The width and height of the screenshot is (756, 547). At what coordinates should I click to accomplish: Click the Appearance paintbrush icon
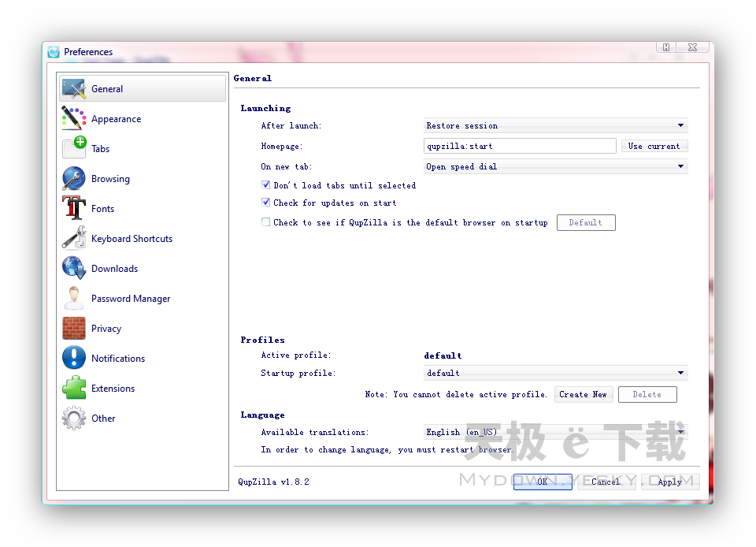[x=74, y=119]
